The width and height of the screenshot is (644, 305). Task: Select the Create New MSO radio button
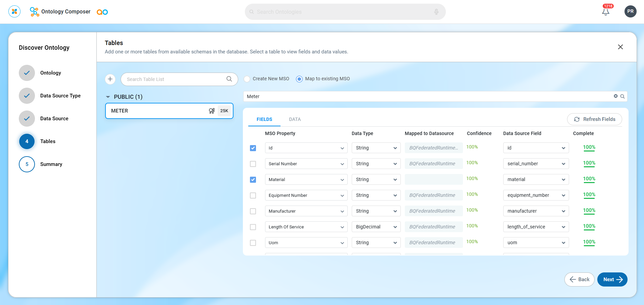247,79
